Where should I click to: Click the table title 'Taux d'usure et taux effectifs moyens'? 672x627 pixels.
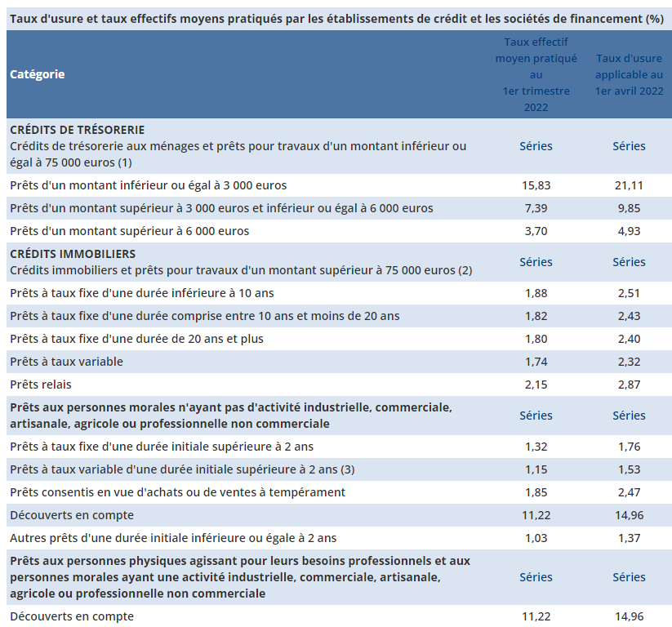point(336,19)
